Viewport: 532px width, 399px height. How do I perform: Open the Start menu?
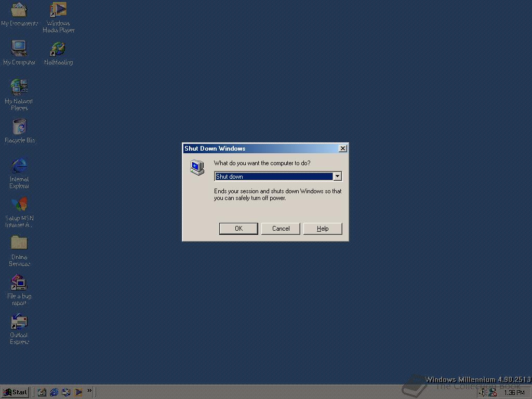pos(15,393)
